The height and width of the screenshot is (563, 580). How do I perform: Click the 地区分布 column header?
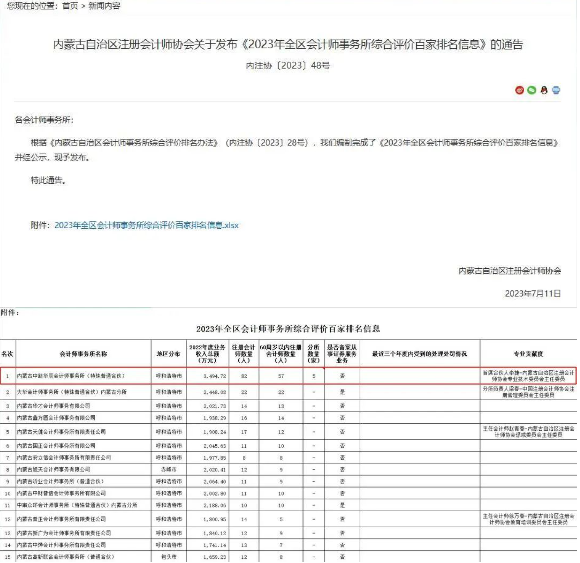tap(168, 354)
